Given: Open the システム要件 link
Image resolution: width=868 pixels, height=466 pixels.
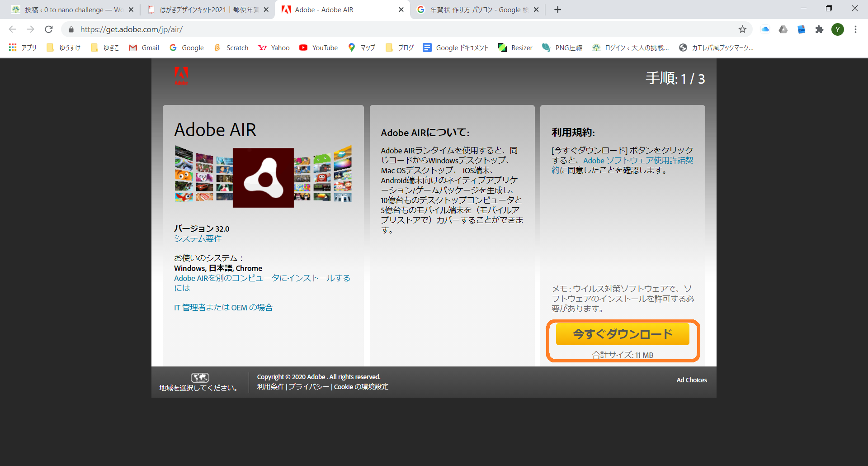Looking at the screenshot, I should 198,238.
